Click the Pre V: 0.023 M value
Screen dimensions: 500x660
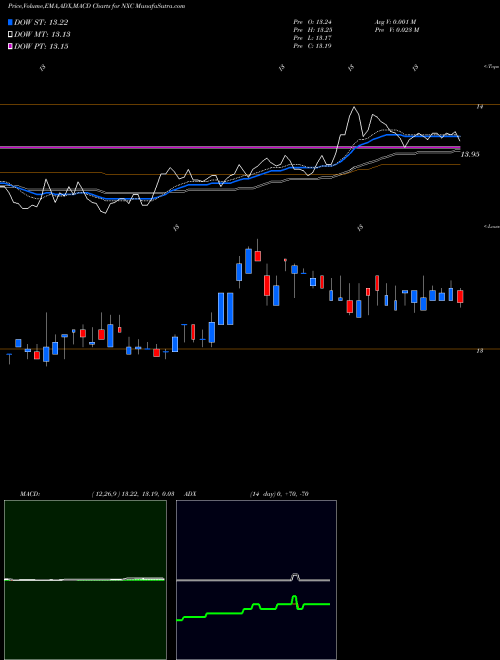click(x=396, y=30)
